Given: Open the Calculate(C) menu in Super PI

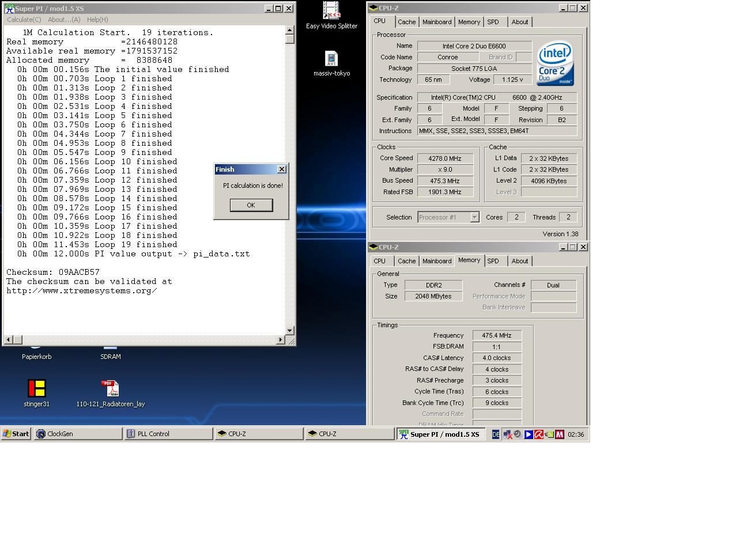Looking at the screenshot, I should coord(24,20).
